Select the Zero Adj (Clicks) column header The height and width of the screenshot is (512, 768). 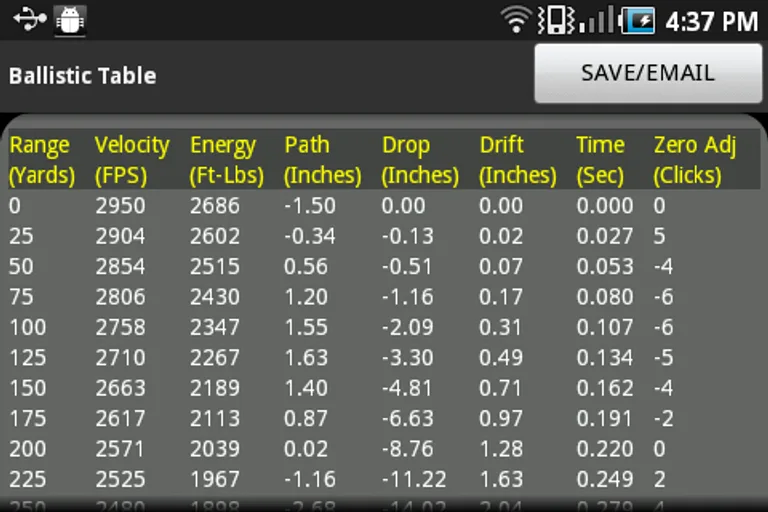pyautogui.click(x=694, y=160)
